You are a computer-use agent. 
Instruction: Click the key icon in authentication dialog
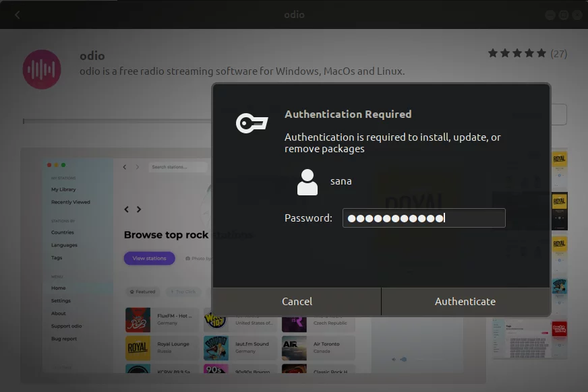(252, 123)
